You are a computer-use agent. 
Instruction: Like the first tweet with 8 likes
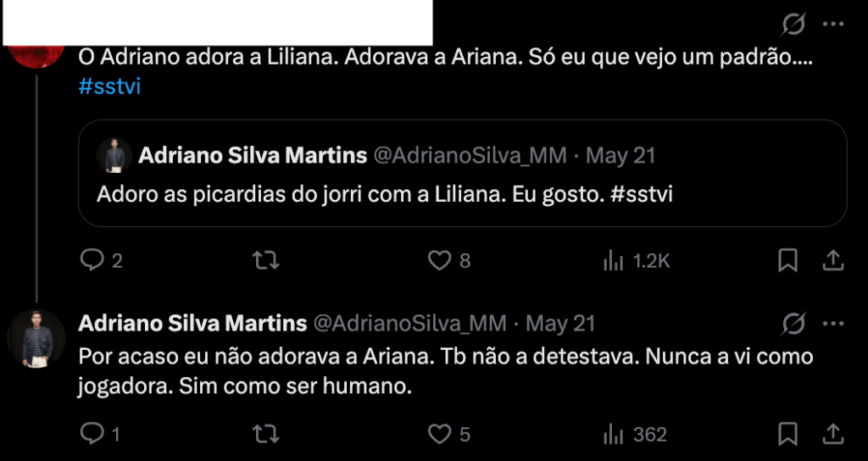[x=440, y=260]
